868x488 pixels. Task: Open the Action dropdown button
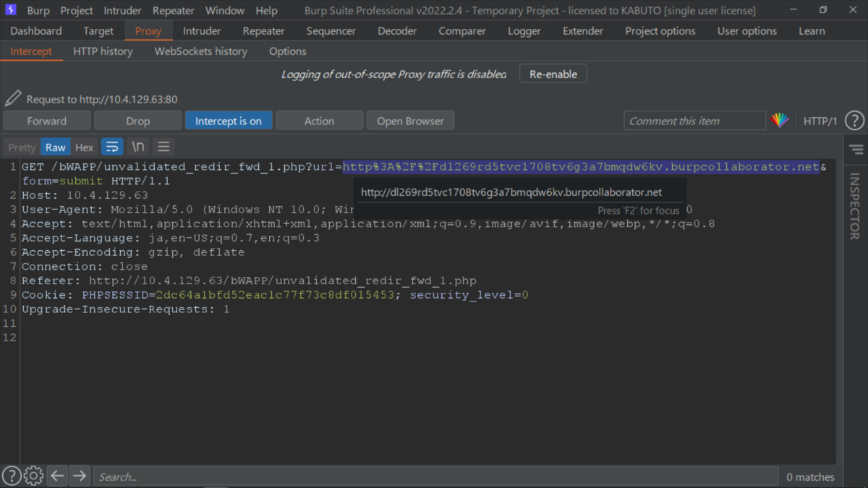tap(319, 121)
